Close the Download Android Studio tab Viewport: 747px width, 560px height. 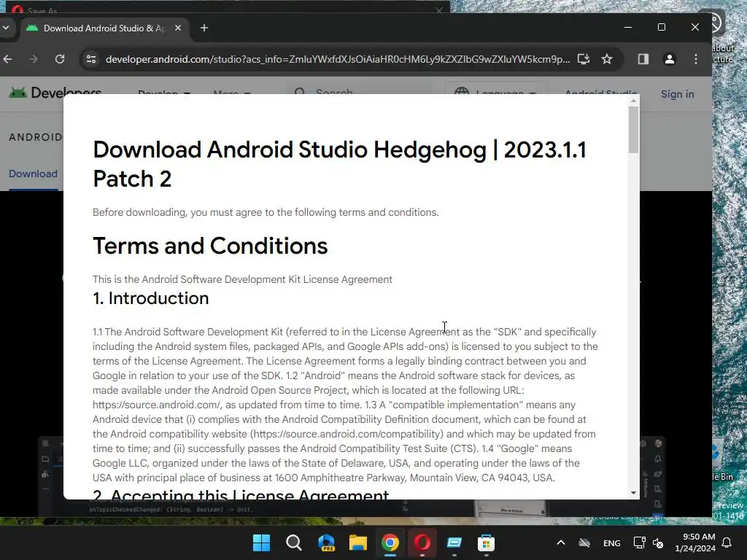pos(178,28)
